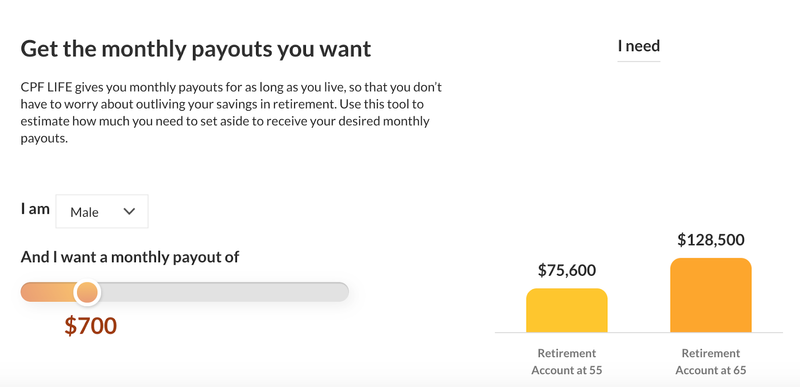Image resolution: width=800 pixels, height=387 pixels.
Task: Click the chevron arrow beside Male
Action: click(129, 211)
